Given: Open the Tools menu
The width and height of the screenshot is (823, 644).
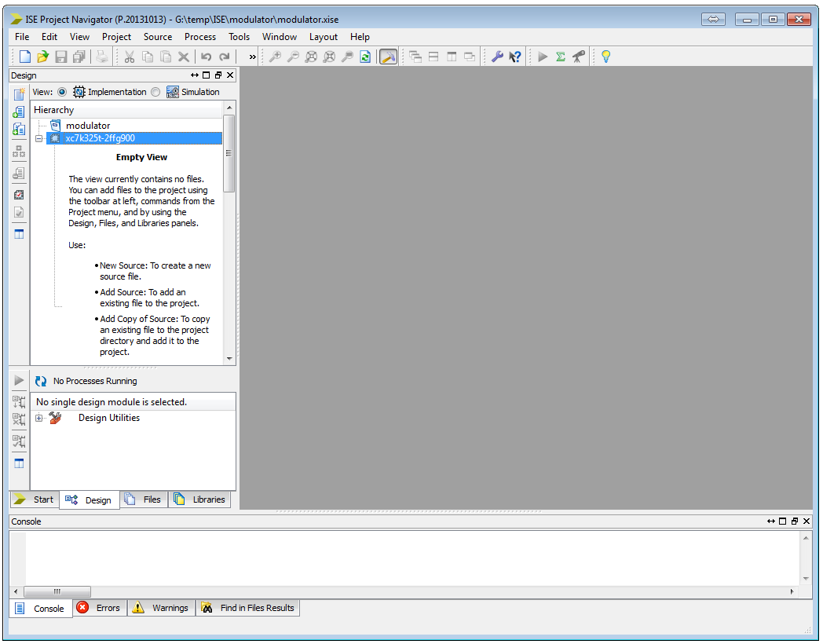Looking at the screenshot, I should [239, 37].
